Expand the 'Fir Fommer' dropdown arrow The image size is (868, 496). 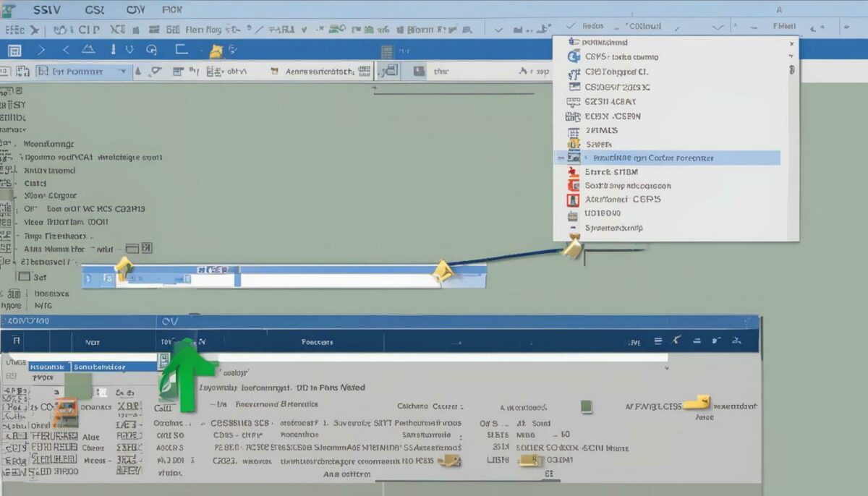click(x=122, y=71)
